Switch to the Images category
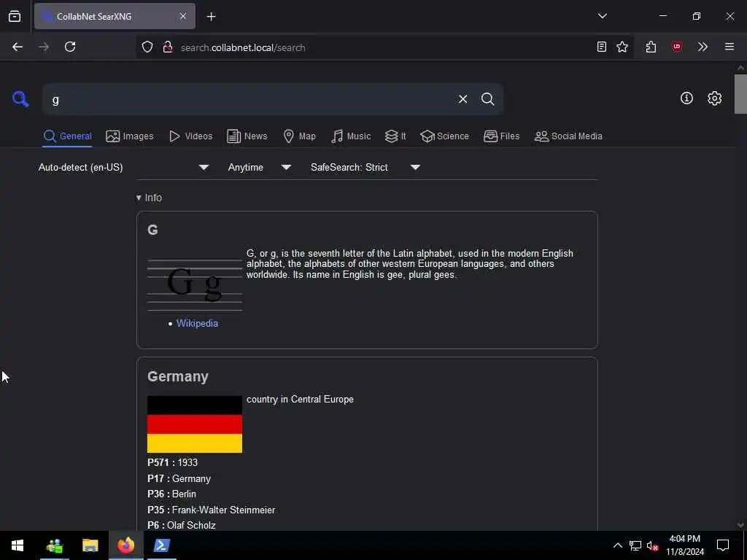747x560 pixels. [130, 136]
